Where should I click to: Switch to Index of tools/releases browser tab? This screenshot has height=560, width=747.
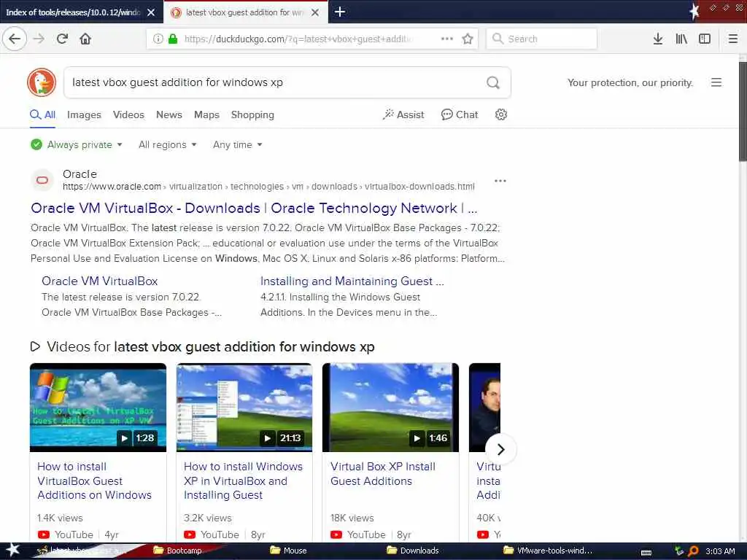click(x=73, y=12)
